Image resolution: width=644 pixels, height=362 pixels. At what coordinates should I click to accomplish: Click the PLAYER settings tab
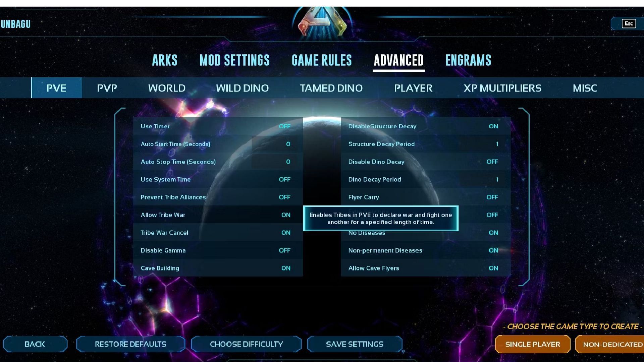click(413, 87)
